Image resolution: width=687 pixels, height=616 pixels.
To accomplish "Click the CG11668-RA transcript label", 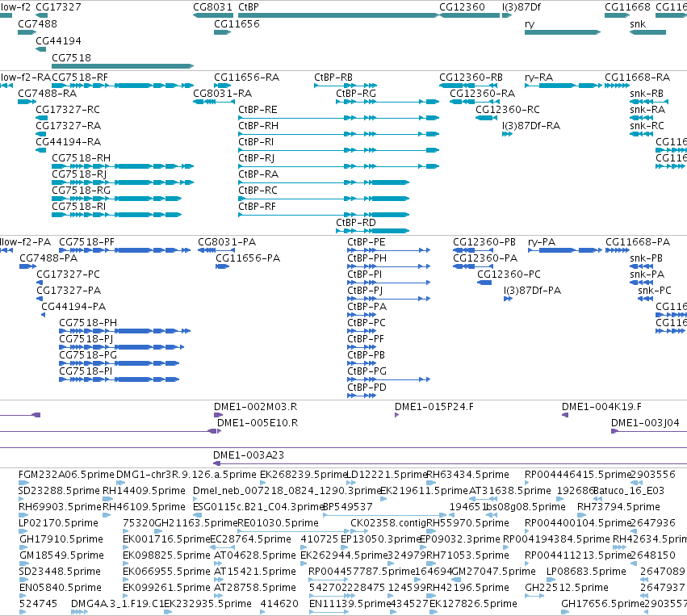I will coord(638,78).
